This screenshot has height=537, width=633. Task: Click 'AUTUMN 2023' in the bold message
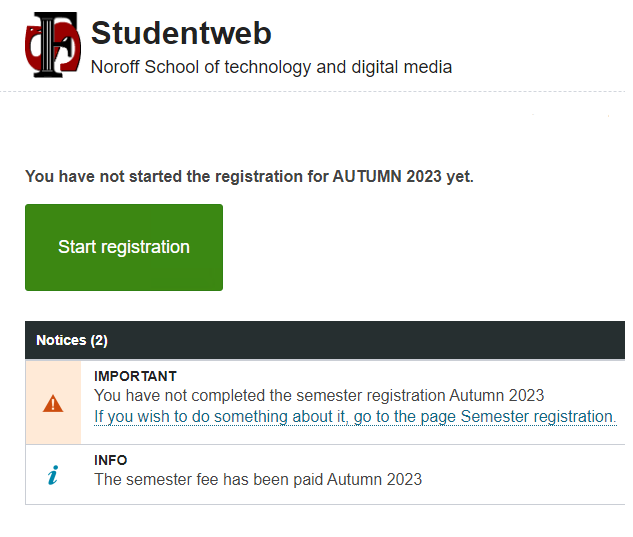coord(387,176)
